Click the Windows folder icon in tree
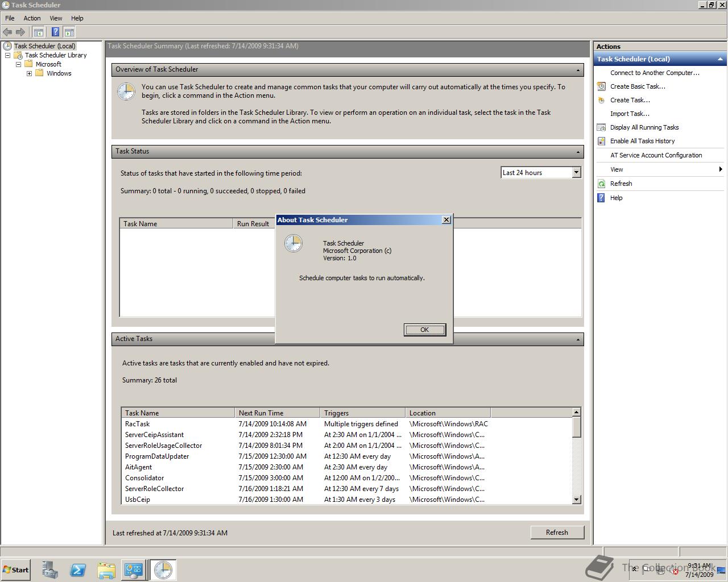The height and width of the screenshot is (582, 728). (x=39, y=73)
